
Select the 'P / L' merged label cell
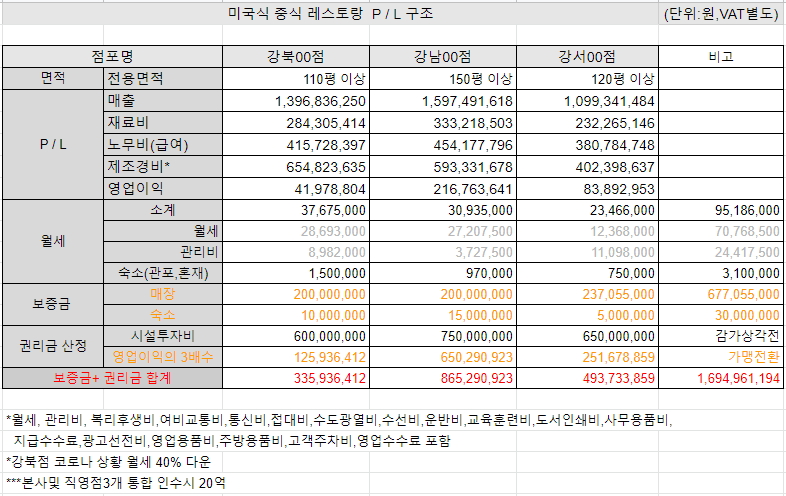pyautogui.click(x=53, y=144)
